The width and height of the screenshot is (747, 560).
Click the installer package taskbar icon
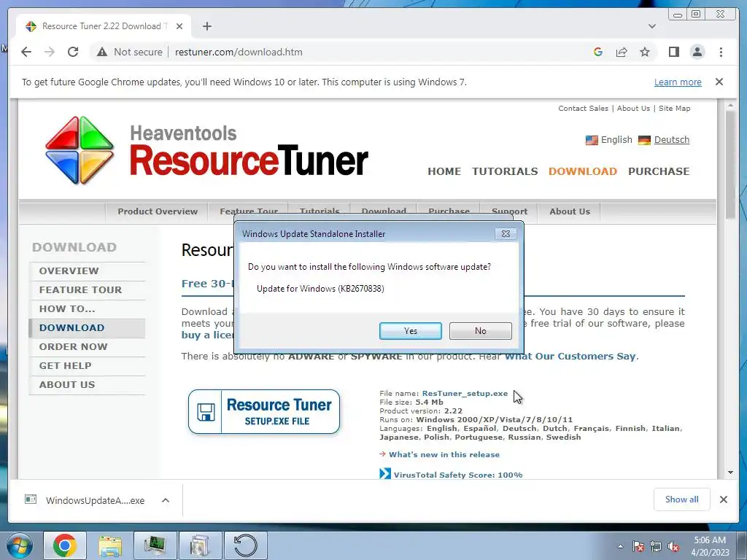pyautogui.click(x=200, y=545)
